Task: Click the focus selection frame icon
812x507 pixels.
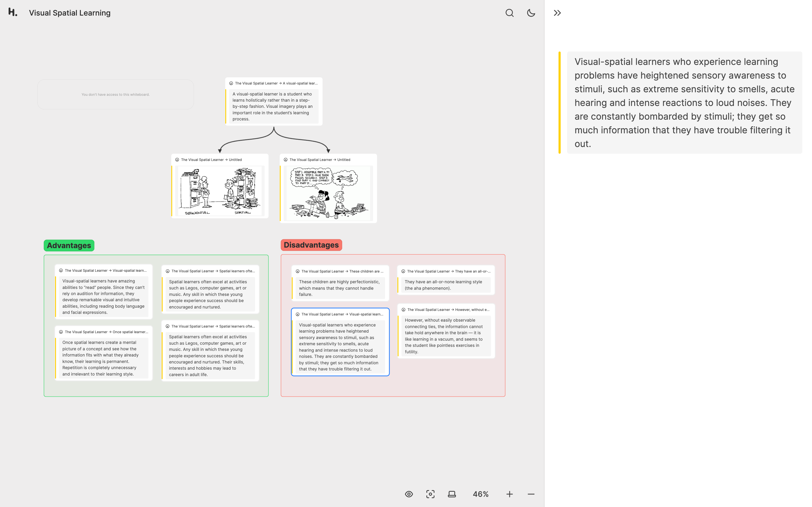Action: click(430, 494)
